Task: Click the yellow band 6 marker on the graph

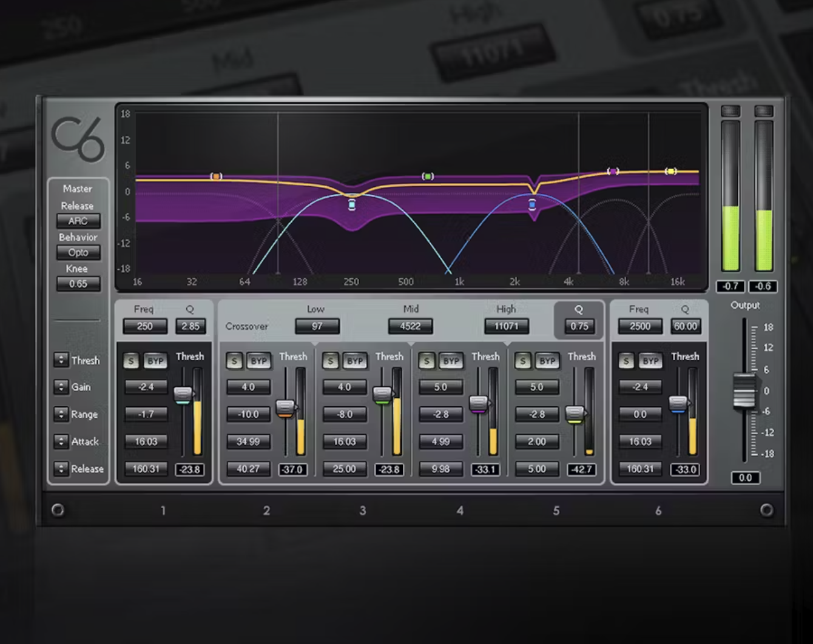Action: pyautogui.click(x=670, y=171)
